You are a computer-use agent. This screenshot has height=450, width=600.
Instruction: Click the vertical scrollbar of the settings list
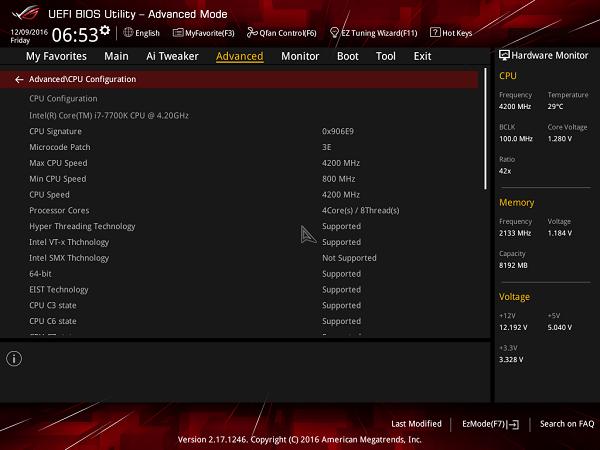(x=485, y=129)
